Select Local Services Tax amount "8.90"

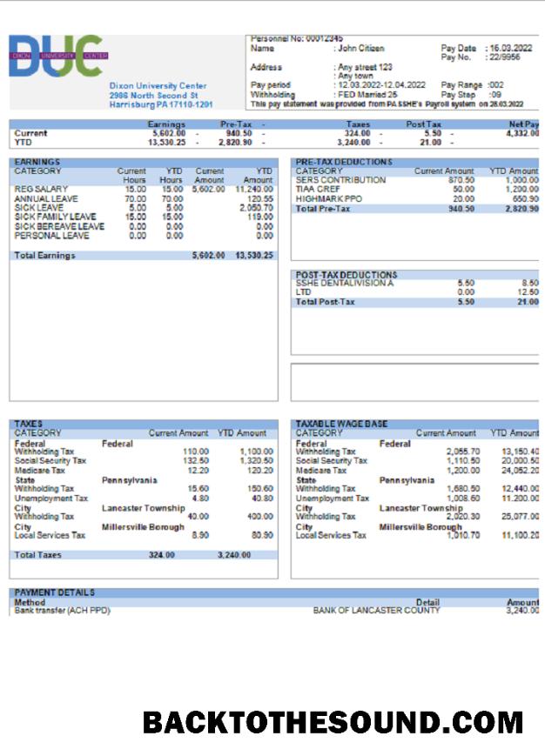[x=200, y=535]
